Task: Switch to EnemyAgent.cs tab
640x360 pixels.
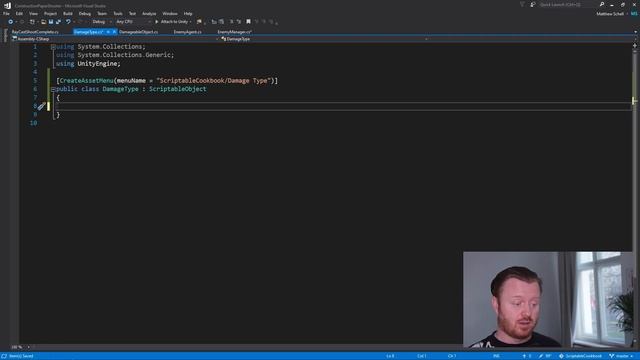Action: [187, 32]
